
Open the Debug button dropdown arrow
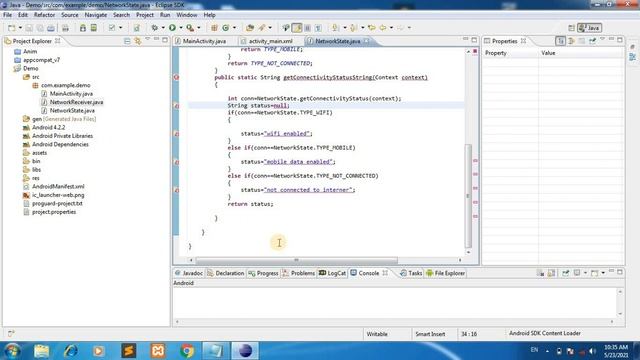point(163,28)
